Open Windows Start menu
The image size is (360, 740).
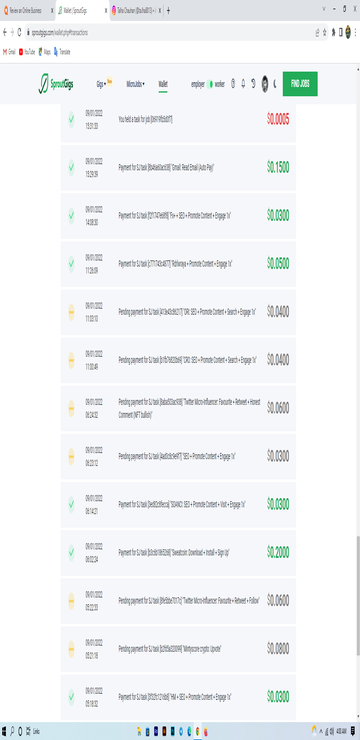pos(4,731)
